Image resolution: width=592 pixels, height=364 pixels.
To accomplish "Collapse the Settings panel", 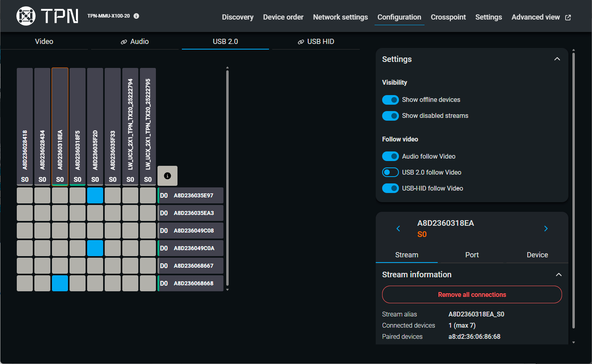I will tap(557, 59).
